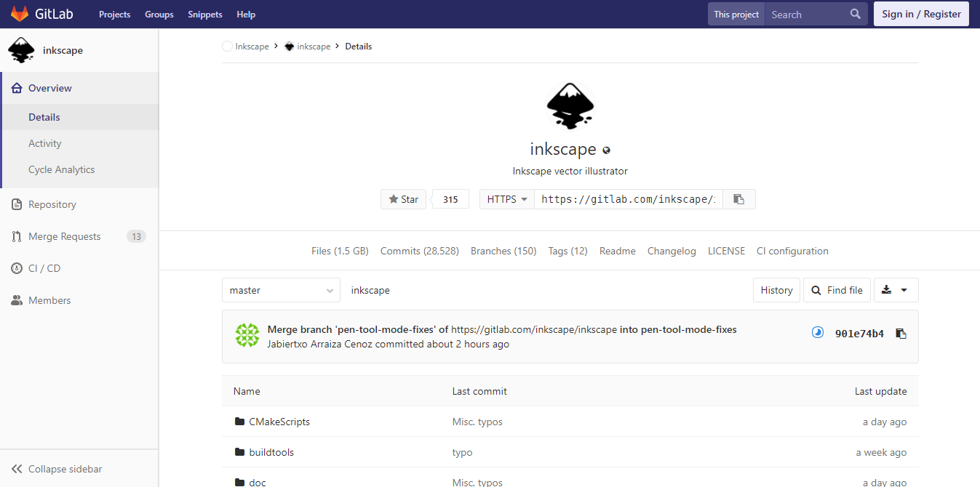Open the Changelog link

click(x=672, y=251)
